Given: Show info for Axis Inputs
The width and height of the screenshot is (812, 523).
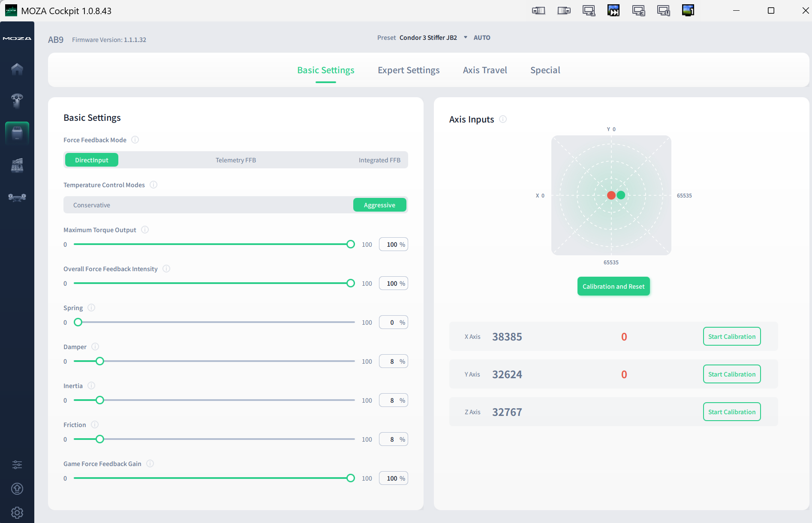Looking at the screenshot, I should 503,119.
